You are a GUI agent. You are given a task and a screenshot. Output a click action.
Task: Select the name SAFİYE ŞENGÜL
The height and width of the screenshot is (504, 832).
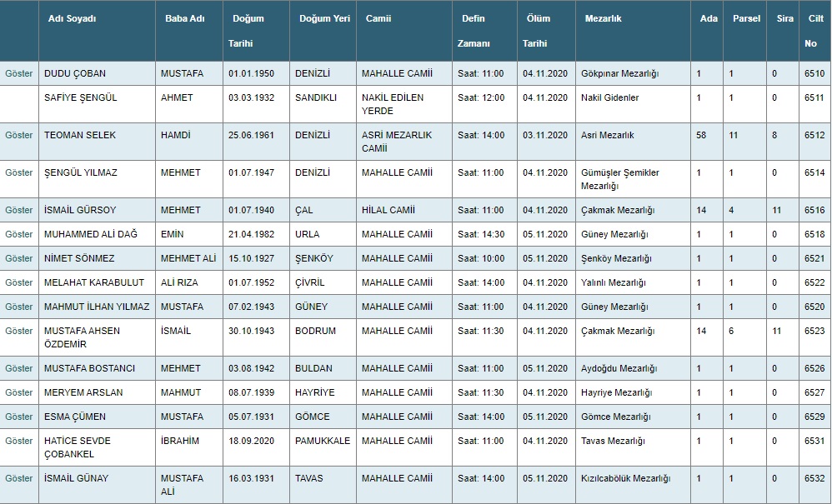point(81,98)
